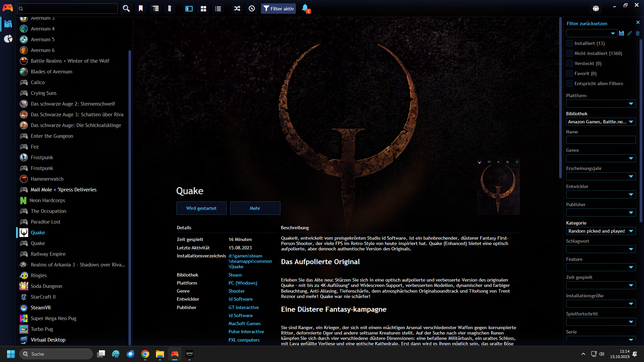Enable the Installiert (13) checkbox

click(569, 43)
